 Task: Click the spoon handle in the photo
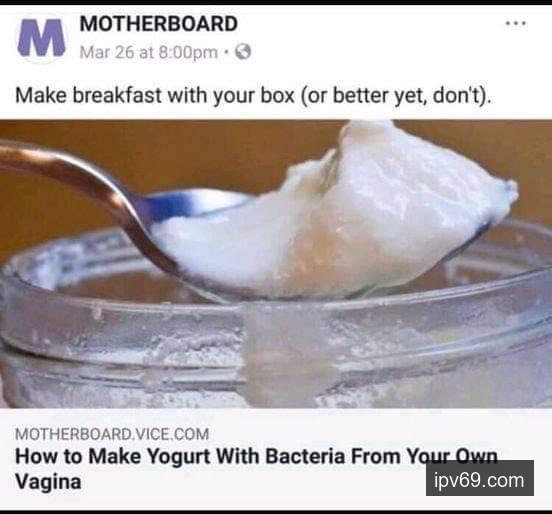point(70,183)
